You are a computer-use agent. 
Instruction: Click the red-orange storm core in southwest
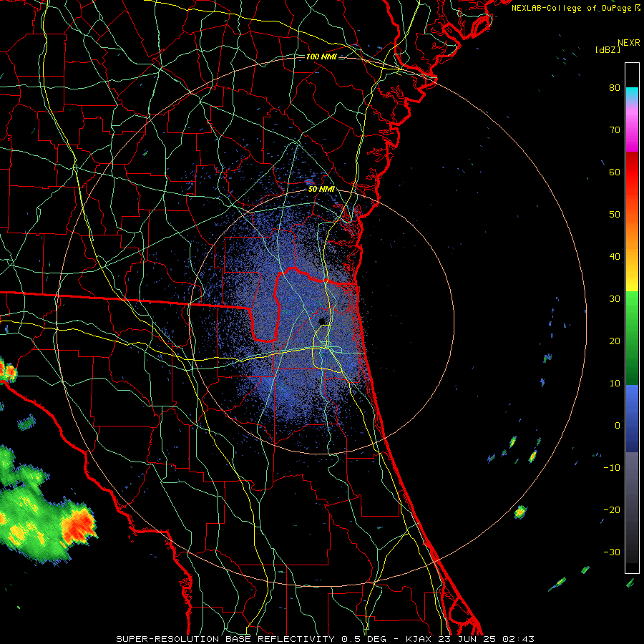(78, 526)
